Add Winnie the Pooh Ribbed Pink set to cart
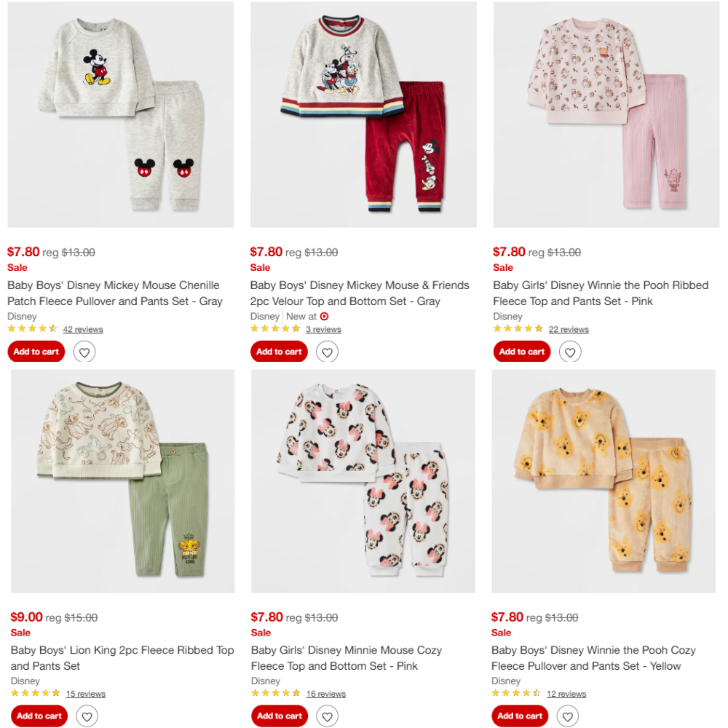 coord(522,352)
